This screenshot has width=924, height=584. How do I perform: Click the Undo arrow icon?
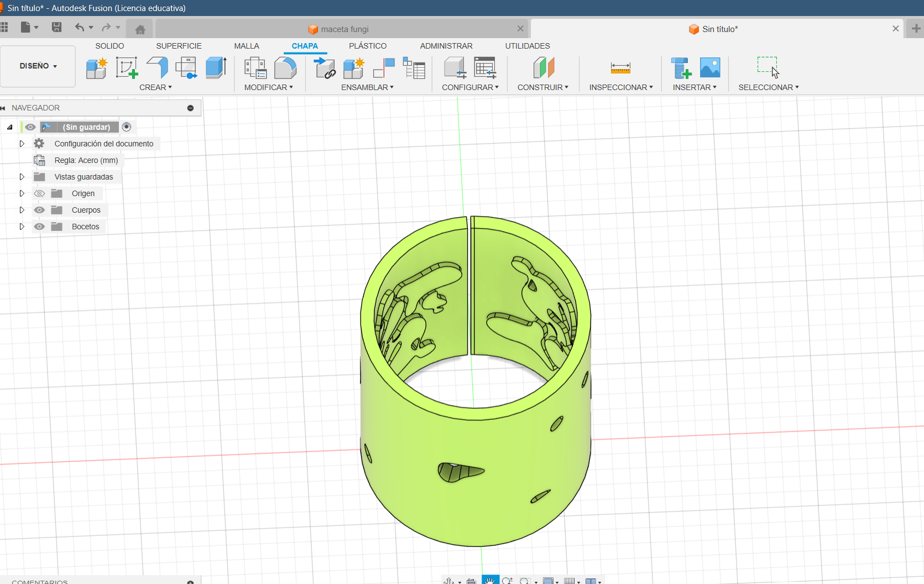click(80, 27)
